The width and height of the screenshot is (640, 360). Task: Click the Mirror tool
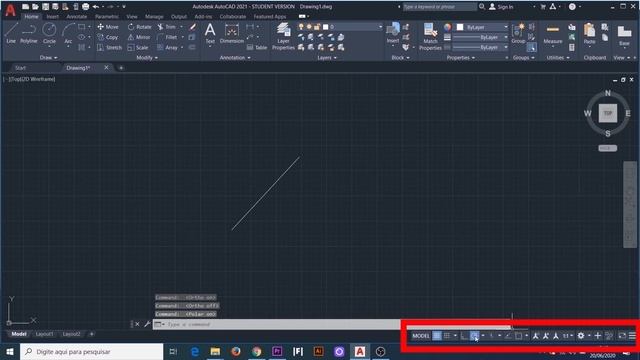(x=139, y=37)
